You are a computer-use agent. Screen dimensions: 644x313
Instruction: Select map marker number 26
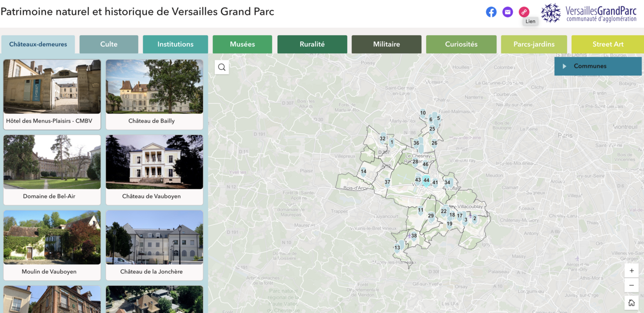tap(434, 143)
